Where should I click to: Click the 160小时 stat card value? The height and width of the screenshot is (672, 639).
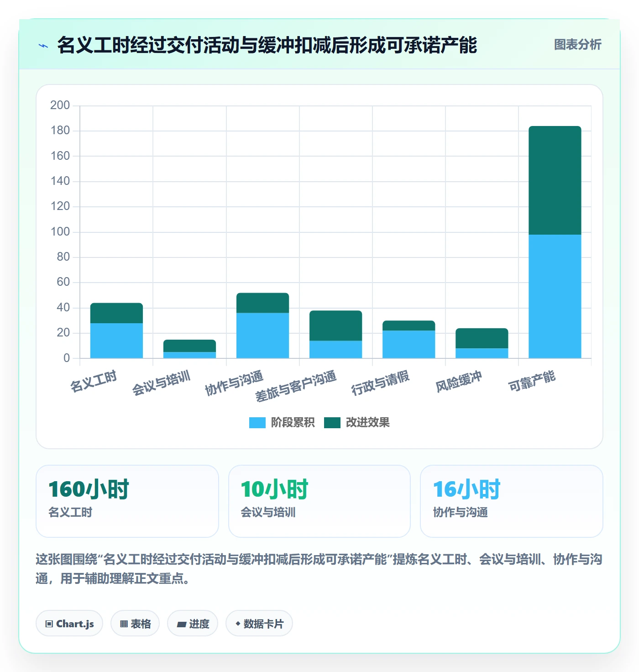point(89,489)
